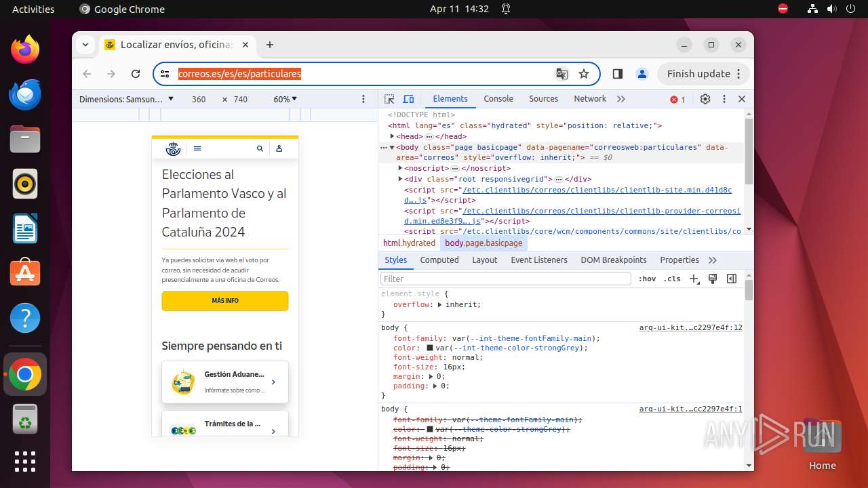Image resolution: width=868 pixels, height=488 pixels.
Task: Open the Layout tab
Action: 485,260
